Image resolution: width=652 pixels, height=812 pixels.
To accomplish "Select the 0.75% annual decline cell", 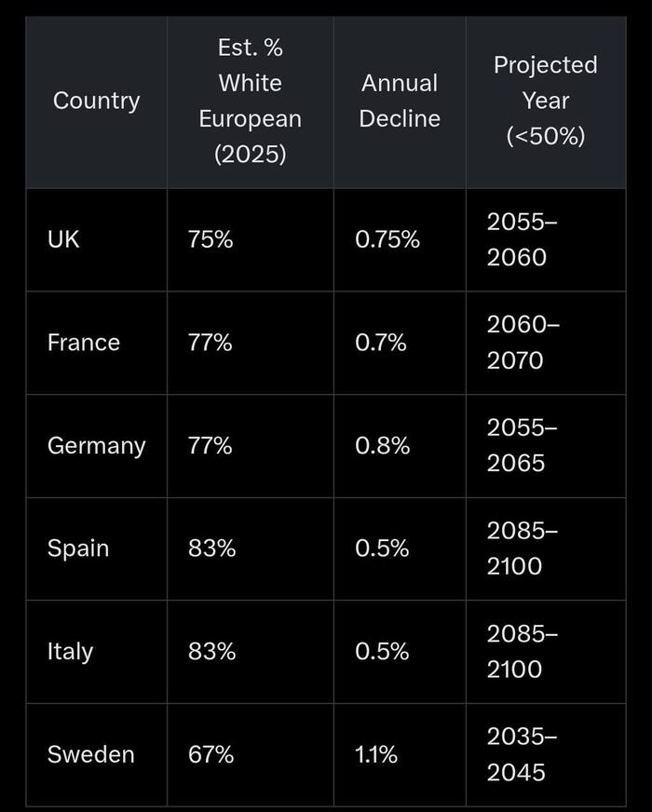I will pyautogui.click(x=387, y=239).
